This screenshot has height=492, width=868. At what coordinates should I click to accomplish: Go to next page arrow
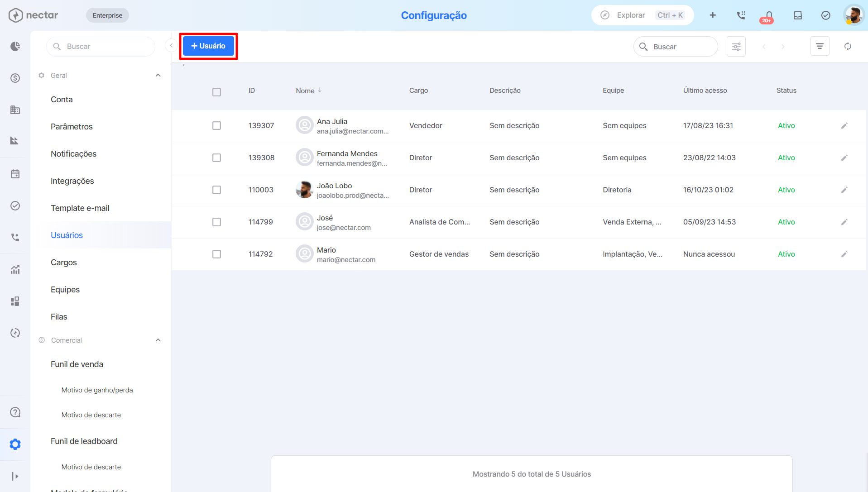point(783,47)
